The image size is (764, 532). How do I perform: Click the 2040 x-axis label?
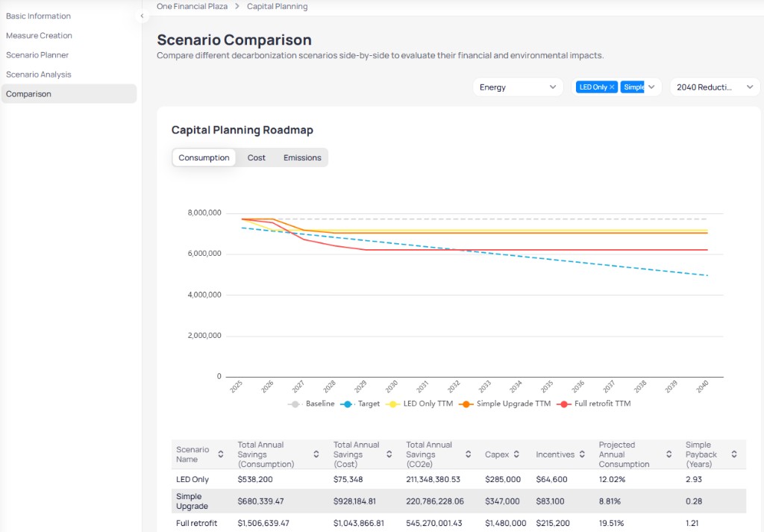click(x=702, y=387)
